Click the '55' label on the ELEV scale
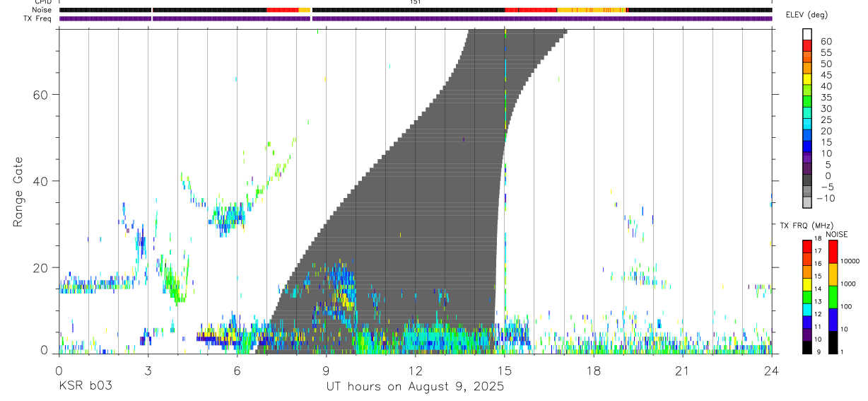 click(x=826, y=53)
